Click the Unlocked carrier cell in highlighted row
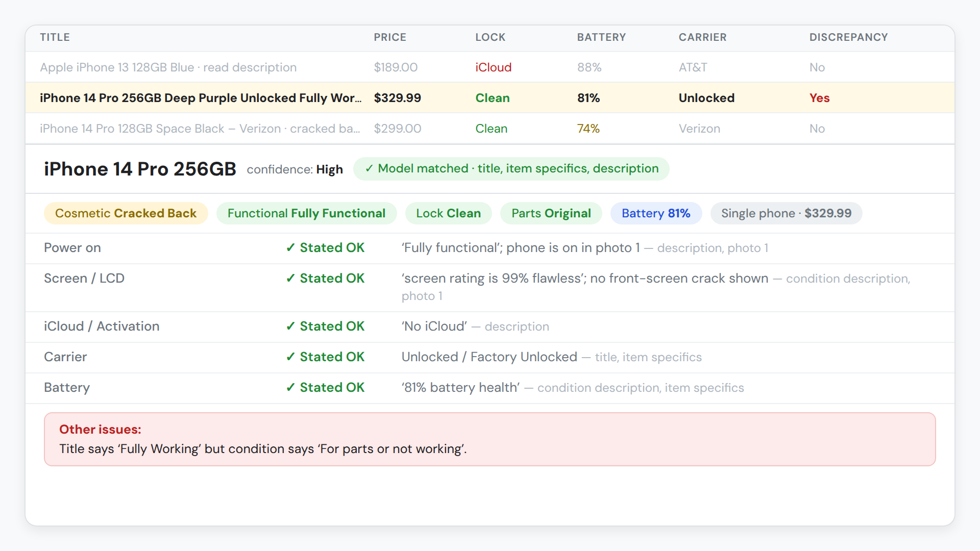Image resolution: width=980 pixels, height=551 pixels. 706,98
